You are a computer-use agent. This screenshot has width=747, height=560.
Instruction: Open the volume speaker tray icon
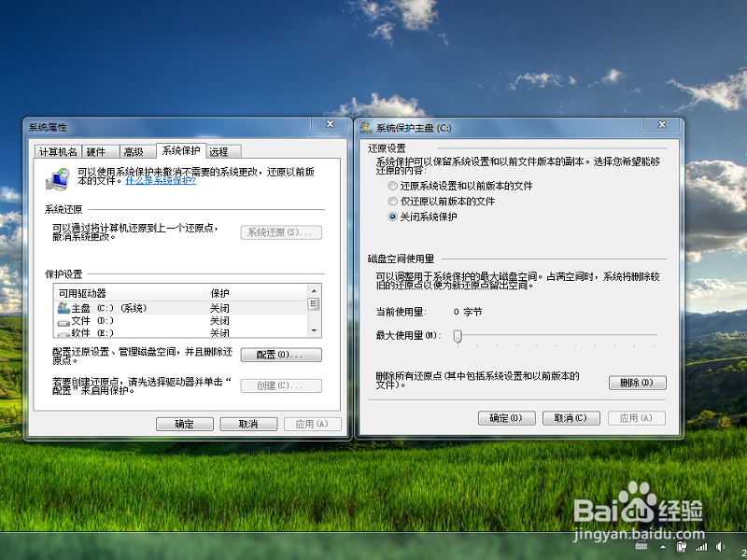click(720, 547)
